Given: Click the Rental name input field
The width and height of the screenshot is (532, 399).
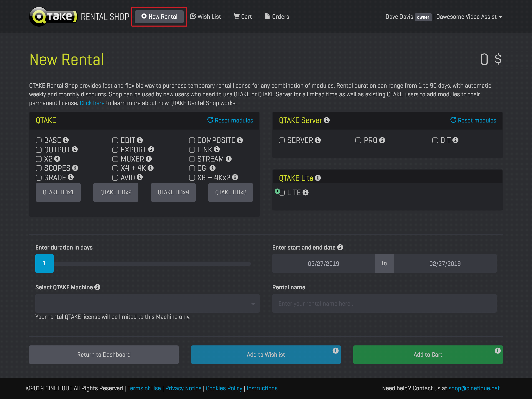Looking at the screenshot, I should point(384,303).
